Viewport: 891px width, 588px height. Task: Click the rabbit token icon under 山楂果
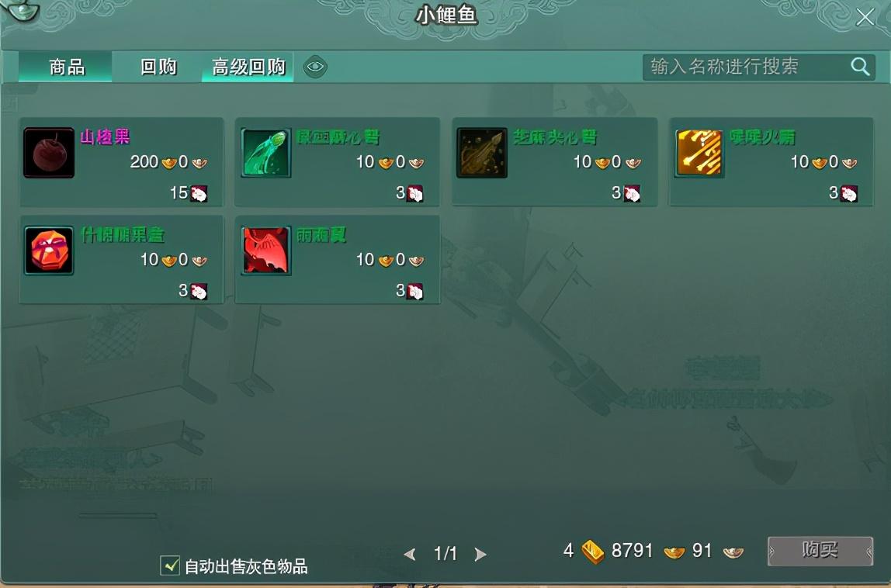(x=199, y=194)
